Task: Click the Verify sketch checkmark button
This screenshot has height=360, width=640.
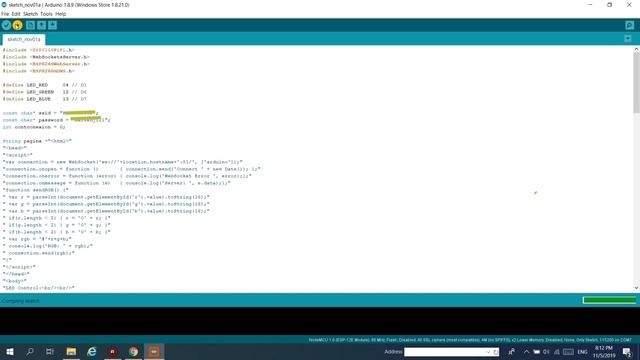Action: coord(6,25)
